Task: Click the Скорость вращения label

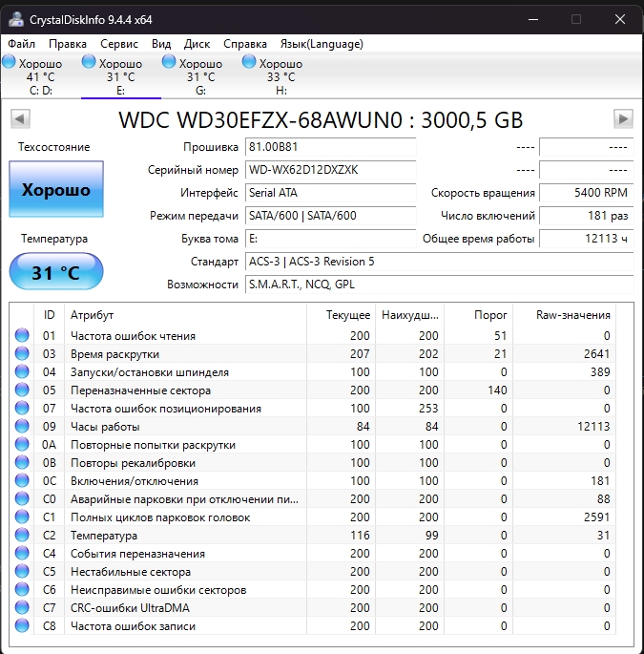Action: (x=483, y=193)
